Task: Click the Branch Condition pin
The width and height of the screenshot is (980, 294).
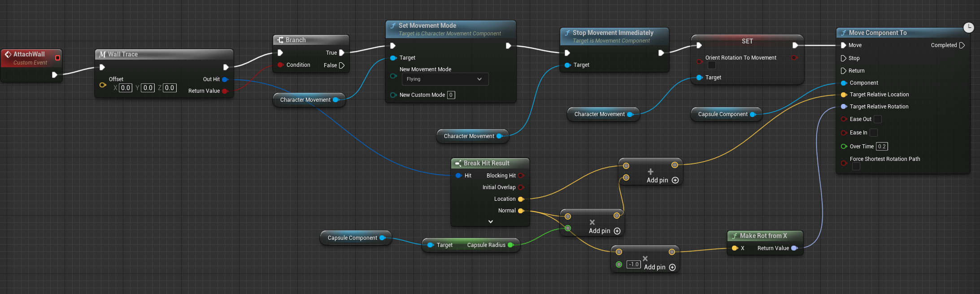Action: coord(280,65)
